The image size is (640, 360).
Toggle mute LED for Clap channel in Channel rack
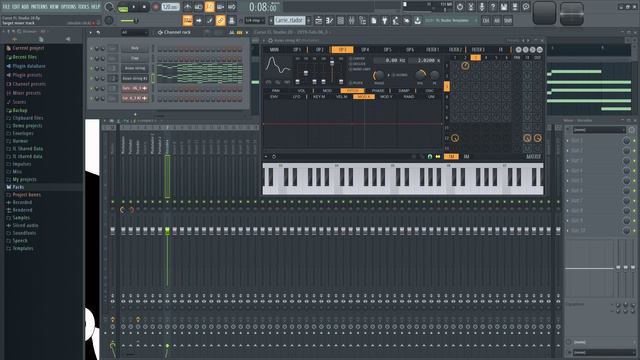click(x=91, y=58)
